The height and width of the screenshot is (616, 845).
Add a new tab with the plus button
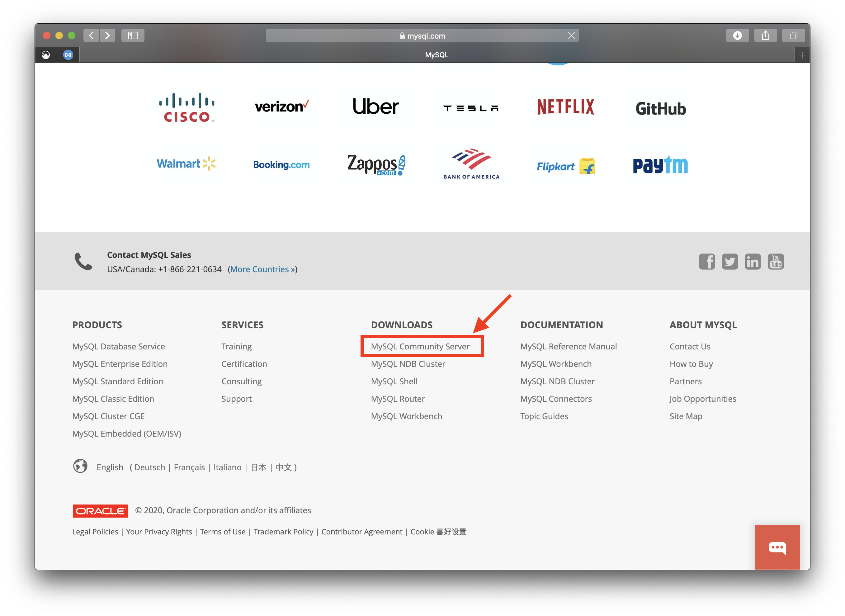pyautogui.click(x=802, y=55)
